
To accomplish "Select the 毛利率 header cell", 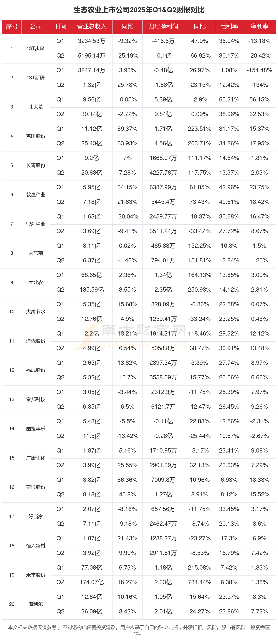I will click(229, 26).
